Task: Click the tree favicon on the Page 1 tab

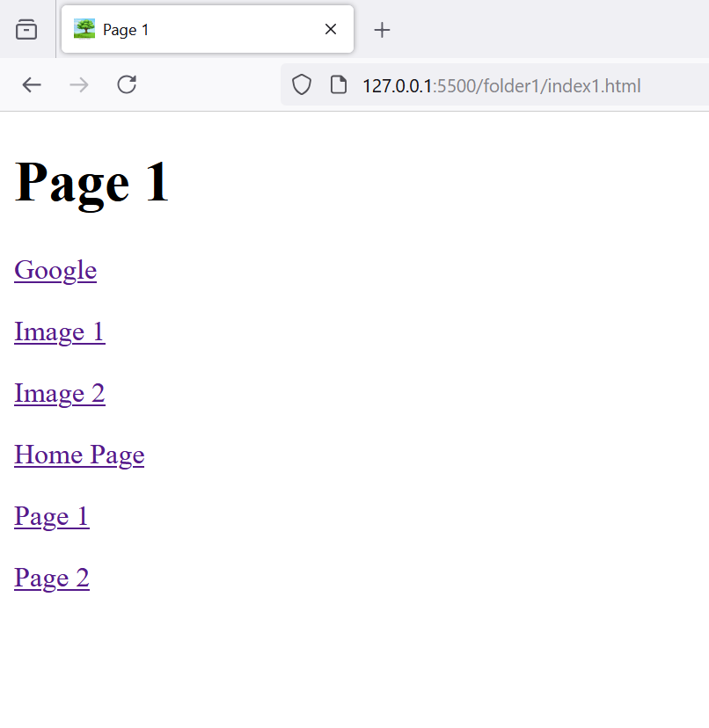Action: (x=84, y=29)
